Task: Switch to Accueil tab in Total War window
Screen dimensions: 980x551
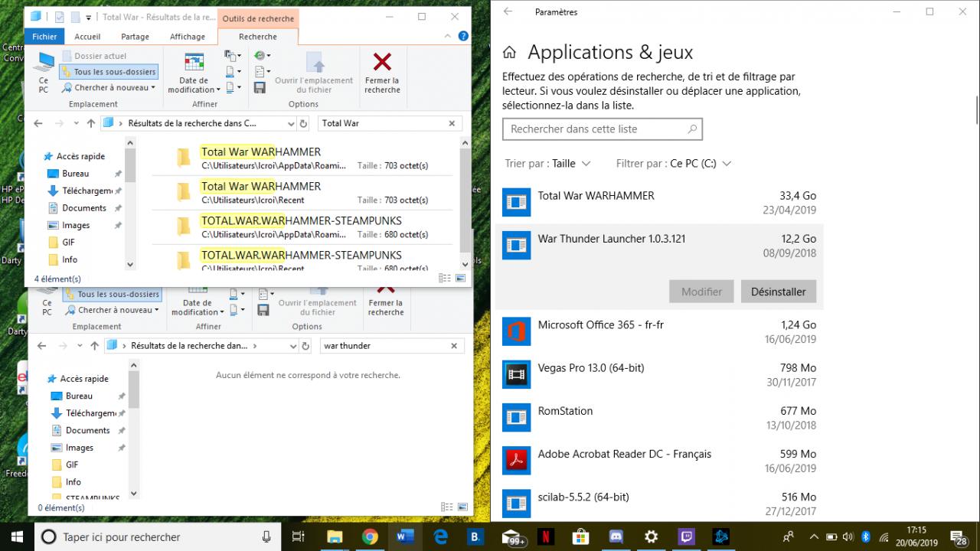Action: coord(87,37)
